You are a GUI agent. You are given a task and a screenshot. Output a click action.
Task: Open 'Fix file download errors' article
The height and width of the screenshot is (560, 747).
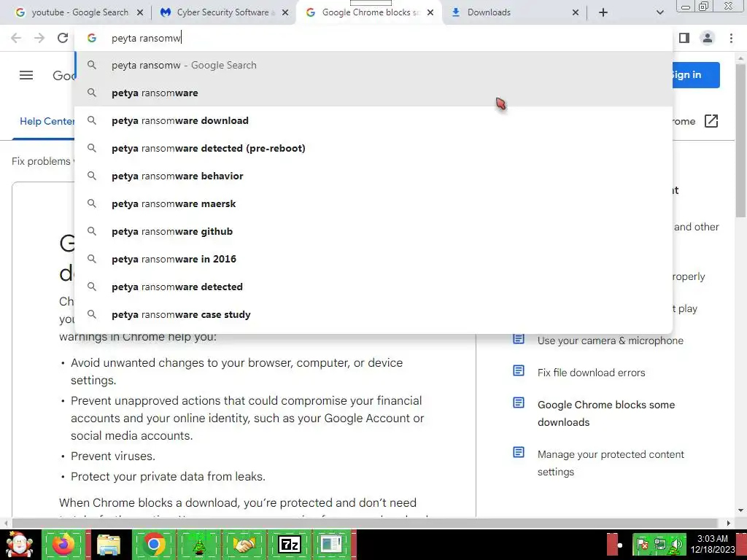[591, 373]
